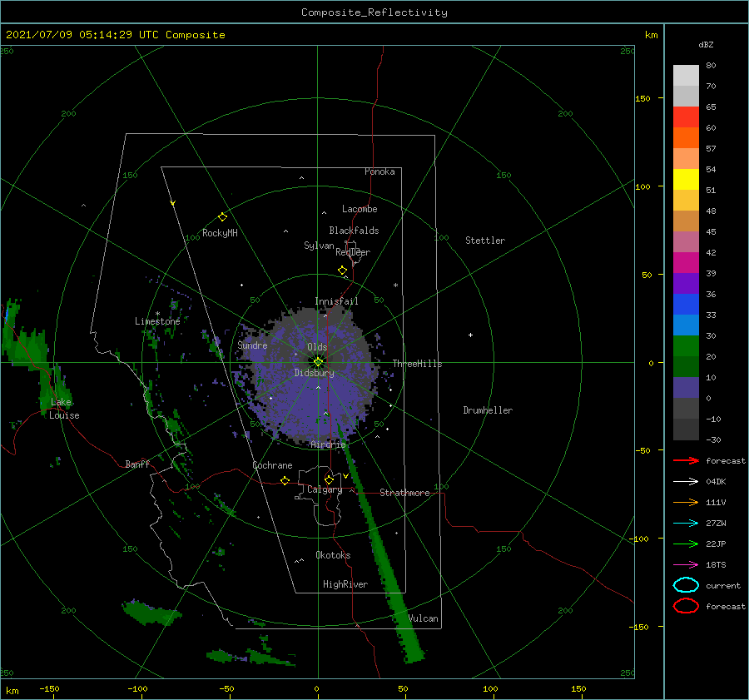Click the white asterisk marker above Limestone
Viewport: 749px width, 700px height.
click(157, 314)
